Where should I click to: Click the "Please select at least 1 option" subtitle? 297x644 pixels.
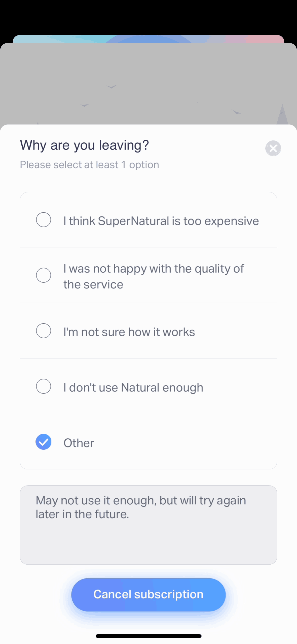coord(89,165)
